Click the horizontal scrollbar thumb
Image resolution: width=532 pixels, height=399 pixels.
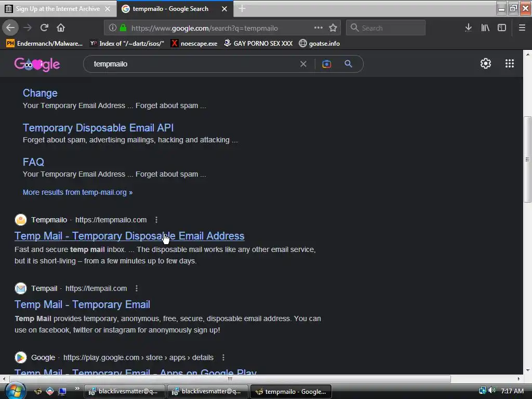[230, 379]
